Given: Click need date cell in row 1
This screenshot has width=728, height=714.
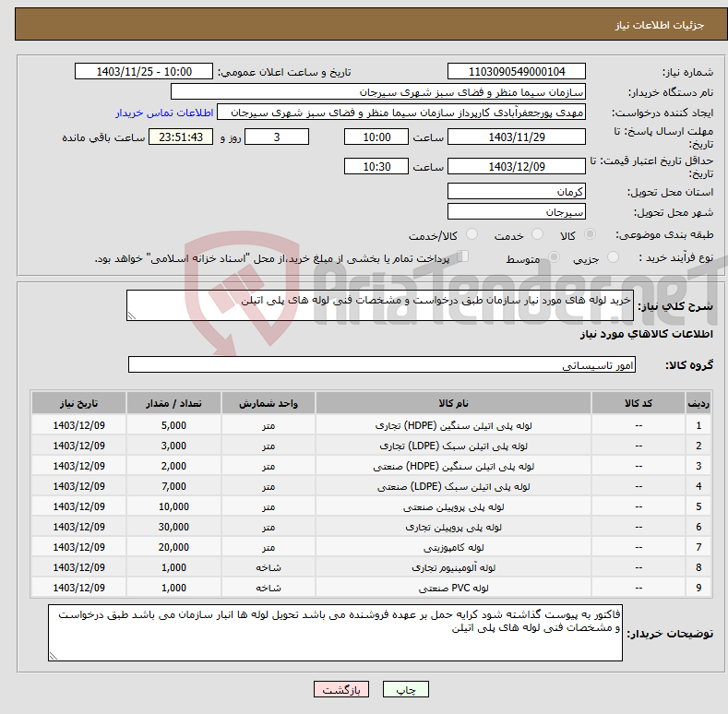Looking at the screenshot, I should [x=79, y=425].
